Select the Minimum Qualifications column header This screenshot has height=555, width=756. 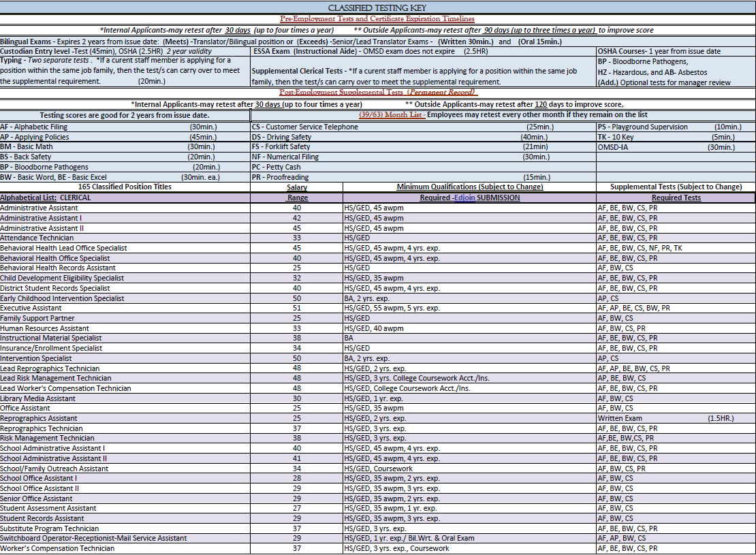click(469, 187)
